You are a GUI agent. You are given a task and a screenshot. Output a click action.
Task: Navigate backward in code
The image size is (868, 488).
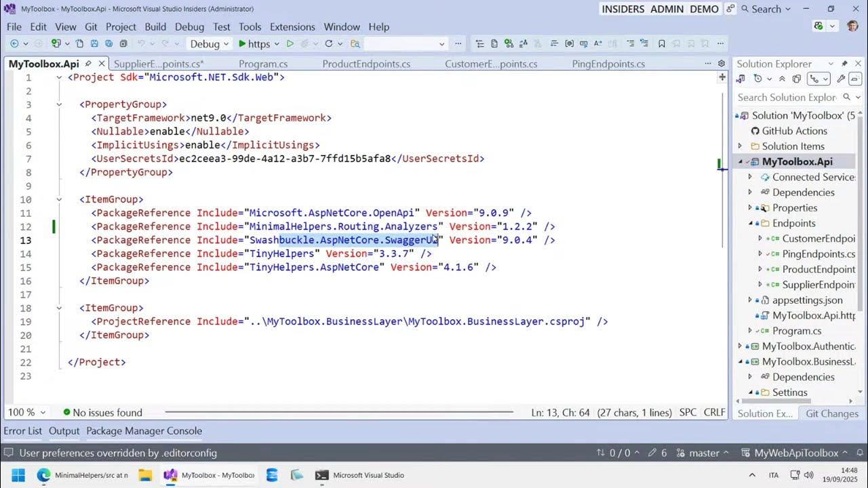(14, 43)
